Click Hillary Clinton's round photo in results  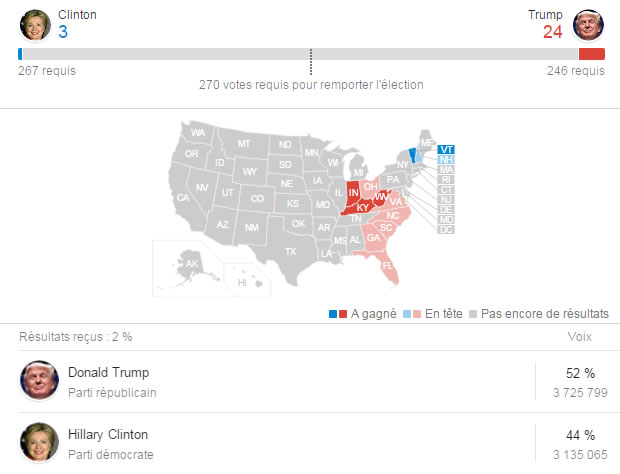click(x=39, y=442)
